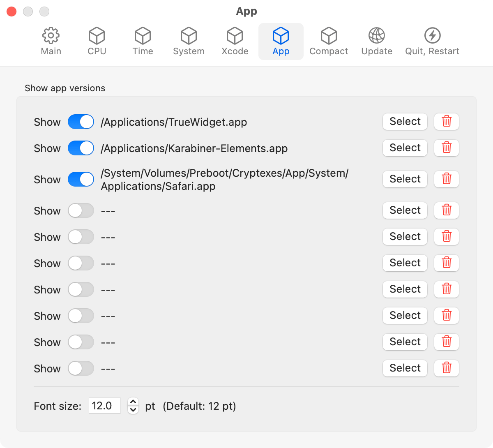The image size is (493, 448).
Task: Click the font size input field
Action: [x=104, y=406]
